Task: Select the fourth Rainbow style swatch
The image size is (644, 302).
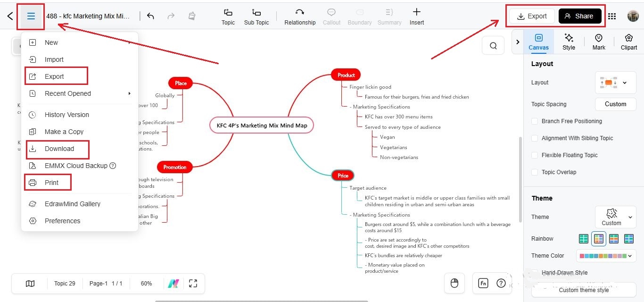Action: 629,239
